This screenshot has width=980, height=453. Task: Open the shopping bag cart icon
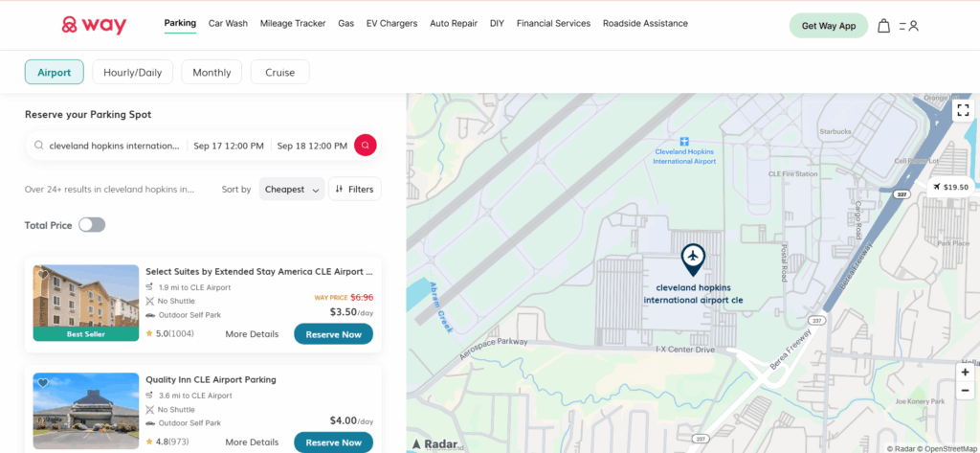pyautogui.click(x=883, y=26)
